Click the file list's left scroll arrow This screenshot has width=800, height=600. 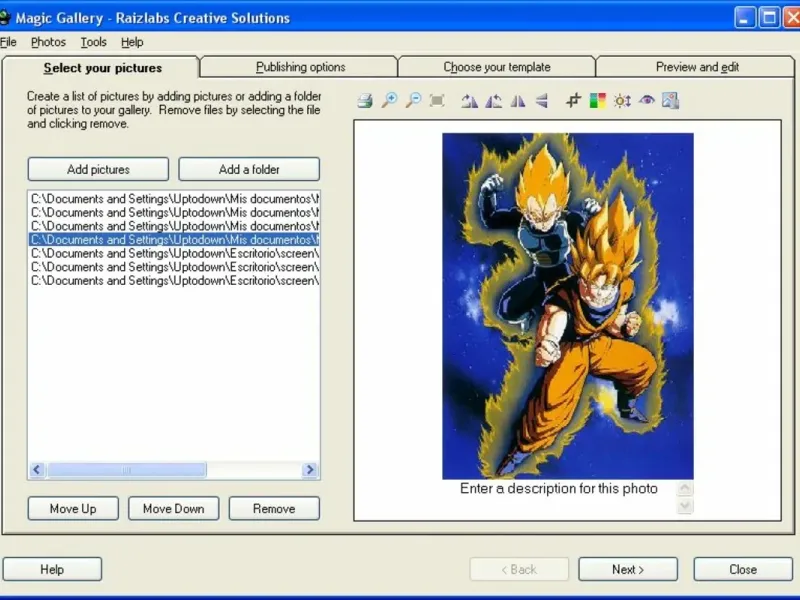click(37, 469)
